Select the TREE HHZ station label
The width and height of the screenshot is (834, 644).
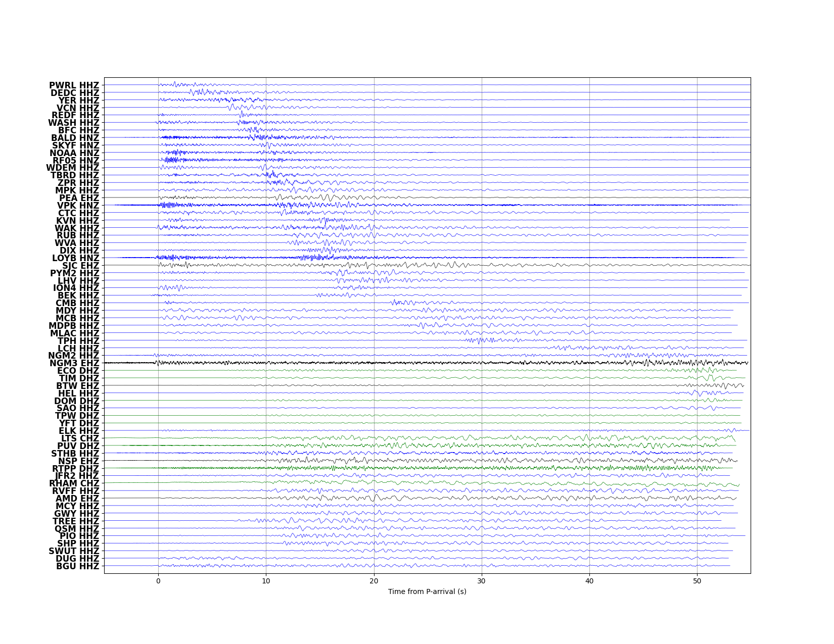point(76,521)
